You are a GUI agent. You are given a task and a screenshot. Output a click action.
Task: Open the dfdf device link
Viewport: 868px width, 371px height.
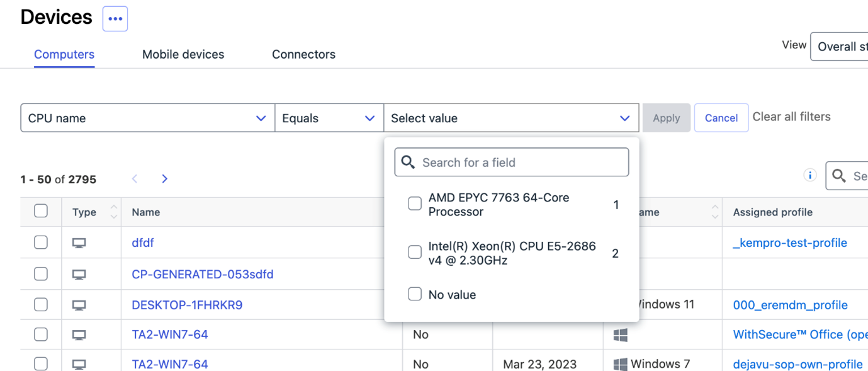(x=143, y=243)
